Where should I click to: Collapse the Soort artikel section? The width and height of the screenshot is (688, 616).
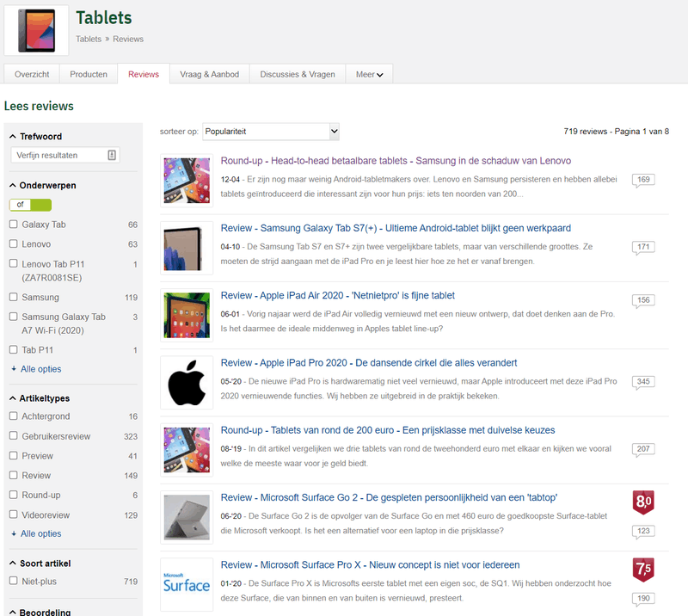pyautogui.click(x=40, y=564)
